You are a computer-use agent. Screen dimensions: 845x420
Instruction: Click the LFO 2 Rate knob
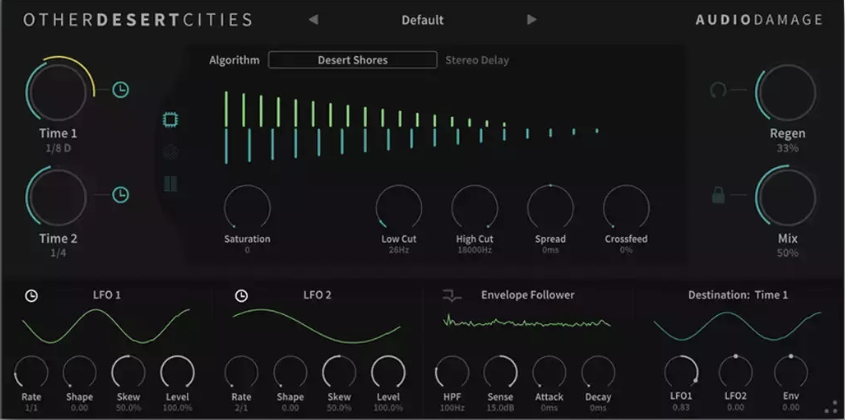click(241, 372)
